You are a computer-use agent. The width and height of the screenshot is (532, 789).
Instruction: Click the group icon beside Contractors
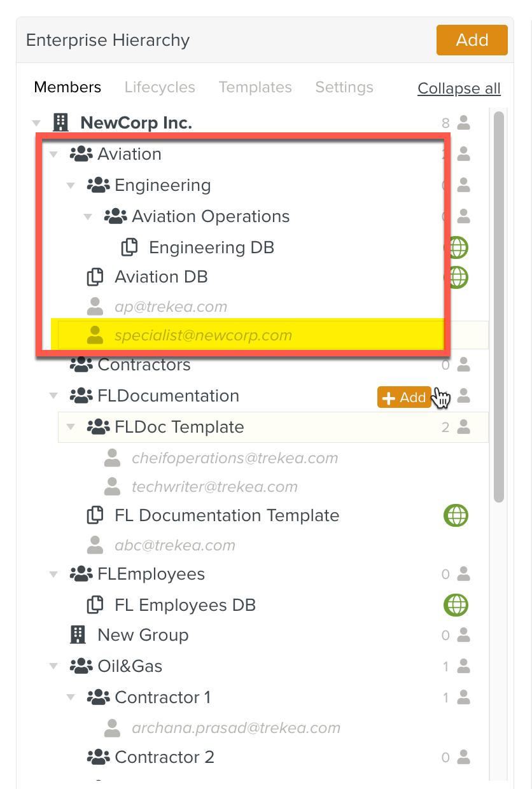[x=81, y=365]
